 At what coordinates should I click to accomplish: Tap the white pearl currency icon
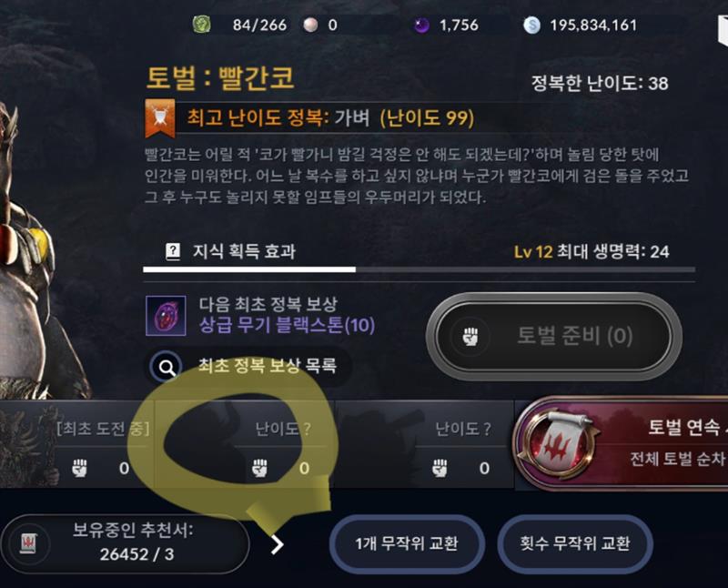tap(310, 25)
